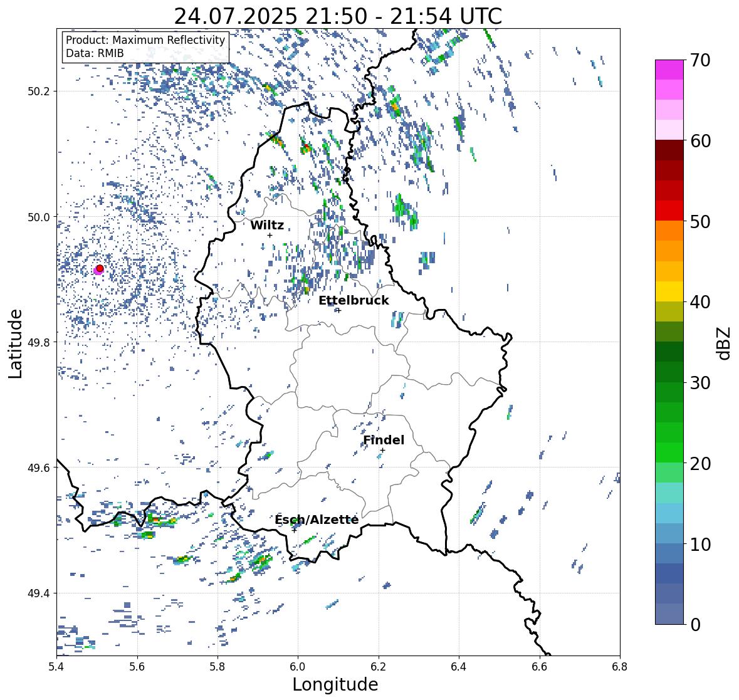Click the Longitude axis label
The width and height of the screenshot is (739, 700).
click(335, 684)
